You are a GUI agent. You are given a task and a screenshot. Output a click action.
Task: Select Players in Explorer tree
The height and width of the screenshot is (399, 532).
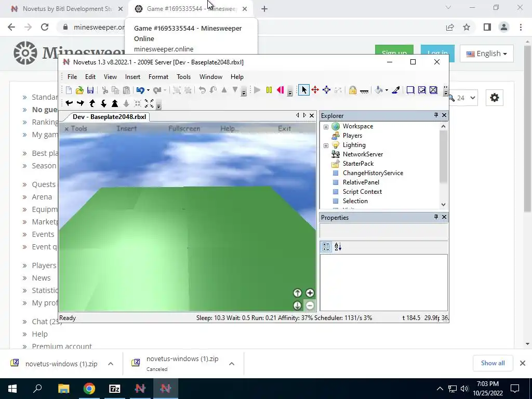coord(352,136)
